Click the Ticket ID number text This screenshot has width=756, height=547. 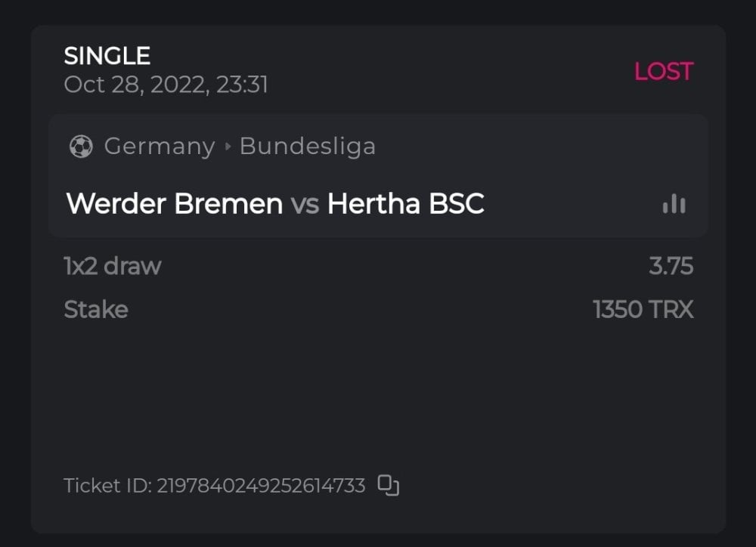click(261, 485)
